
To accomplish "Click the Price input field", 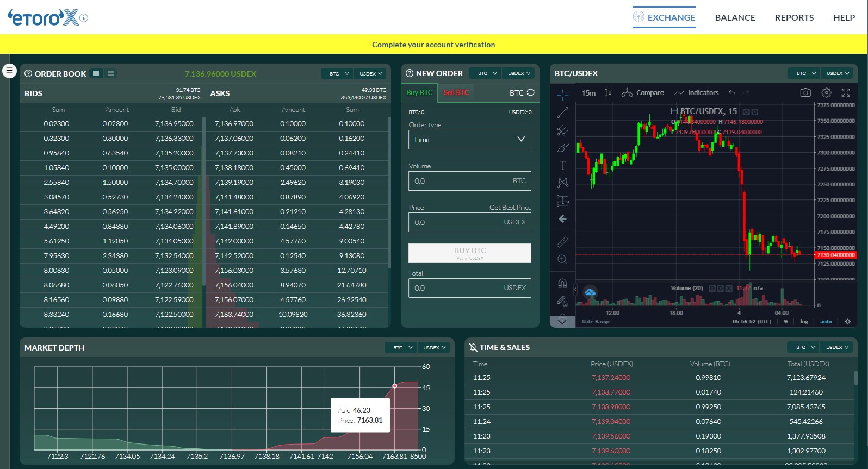I will (x=470, y=222).
